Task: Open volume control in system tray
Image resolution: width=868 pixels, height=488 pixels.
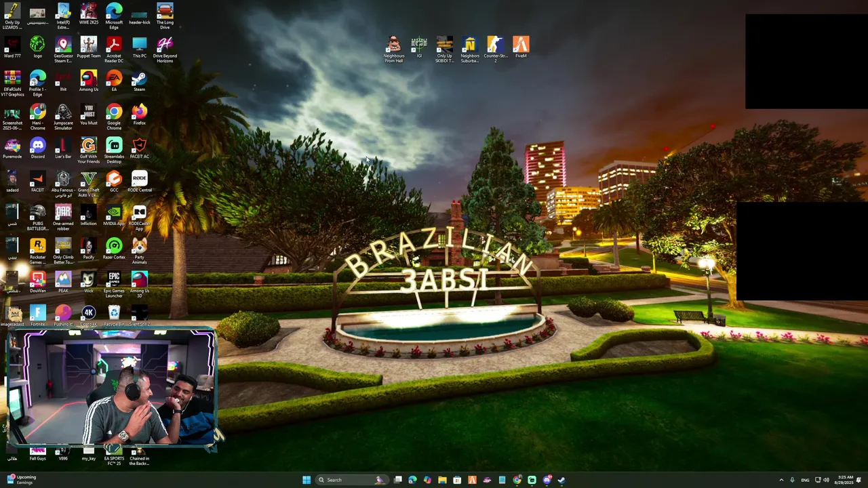Action: 826,480
